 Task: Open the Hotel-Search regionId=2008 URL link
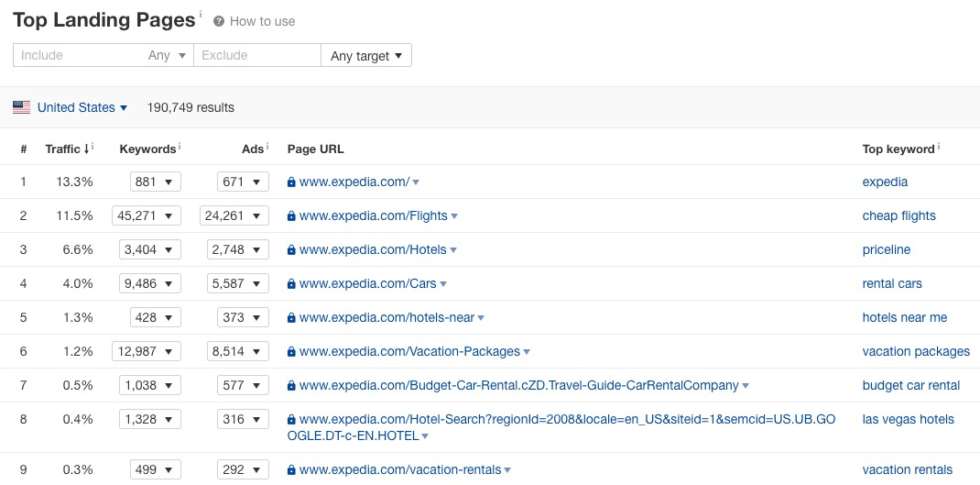coord(561,427)
